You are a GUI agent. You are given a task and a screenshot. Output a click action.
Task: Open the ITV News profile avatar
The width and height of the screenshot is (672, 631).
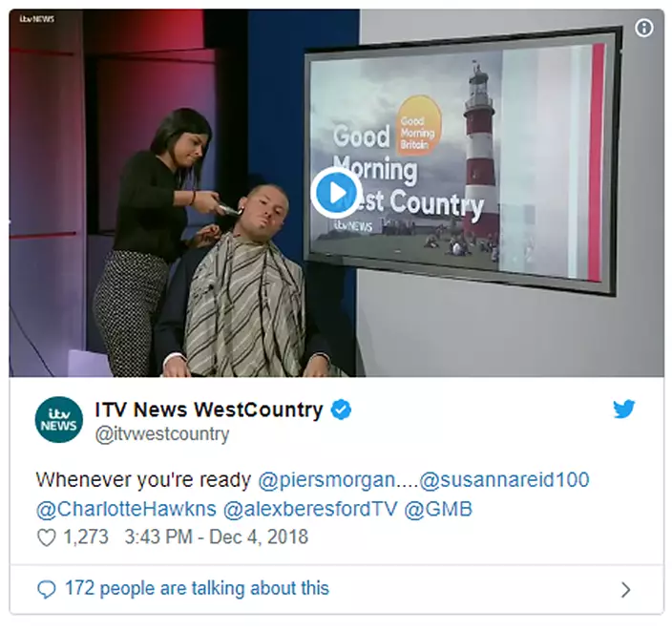59,420
